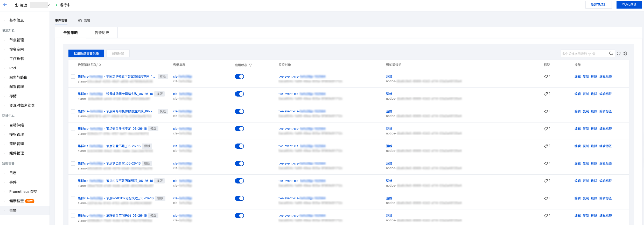Open tke-event-cls link in 节点PodCIDR分配失败 row

302,198
